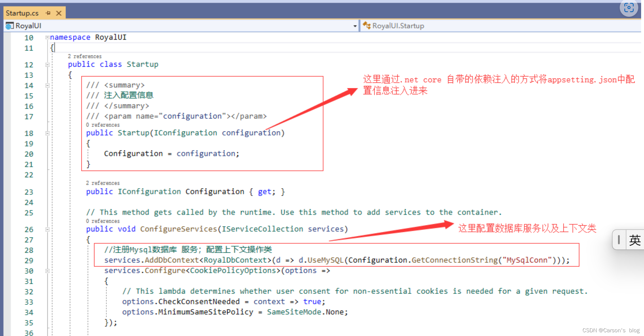The height and width of the screenshot is (336, 644).
Task: Click the '2 references' link above class Startup
Action: click(x=85, y=56)
